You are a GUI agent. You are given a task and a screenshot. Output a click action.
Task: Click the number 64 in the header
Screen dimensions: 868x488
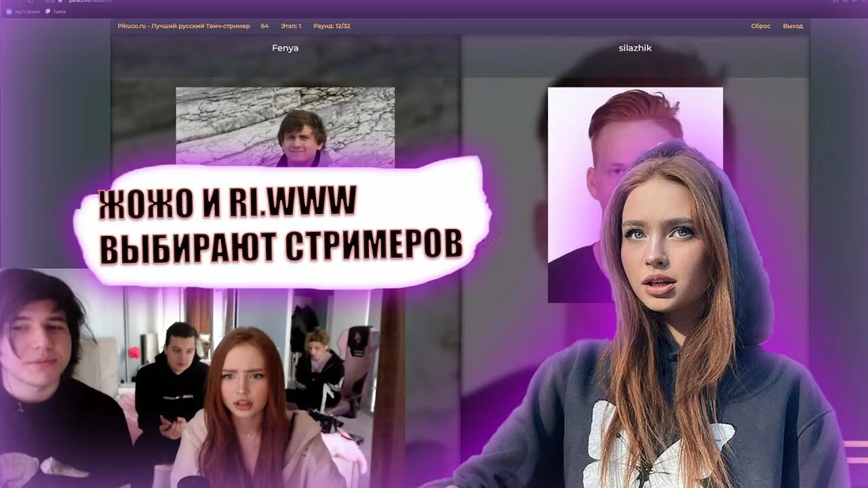click(x=264, y=26)
